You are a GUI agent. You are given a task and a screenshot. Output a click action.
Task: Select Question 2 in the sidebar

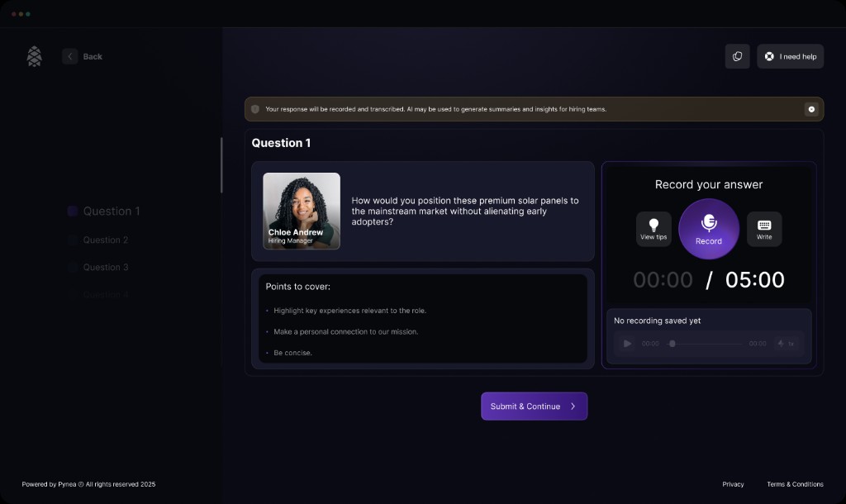pyautogui.click(x=98, y=240)
